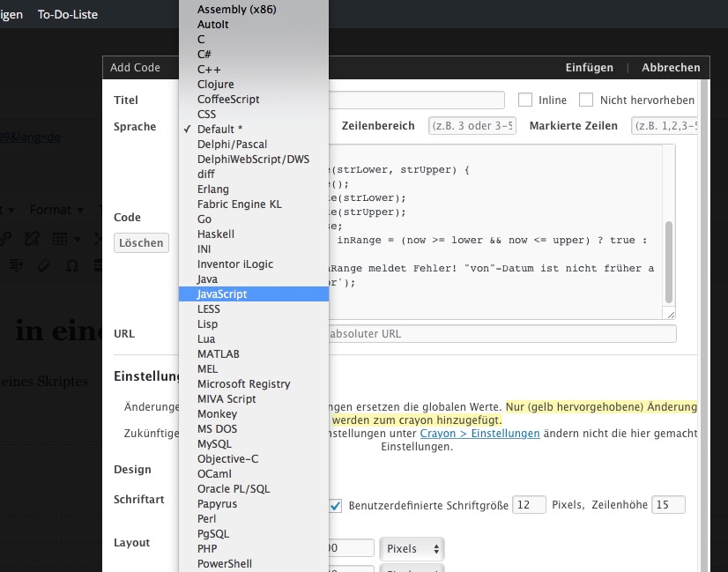Screen dimensions: 728x572
Task: Select PgSQL language entry
Action: tap(254, 533)
